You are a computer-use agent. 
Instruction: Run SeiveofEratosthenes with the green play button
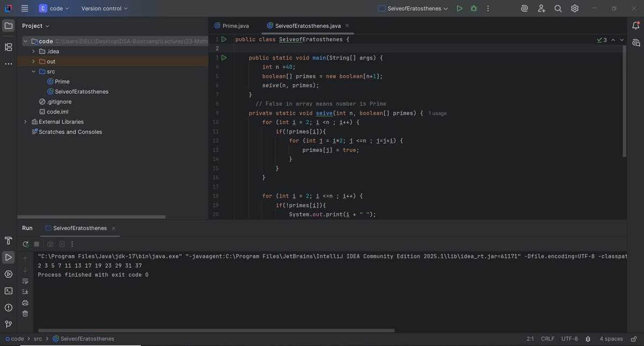pyautogui.click(x=459, y=9)
